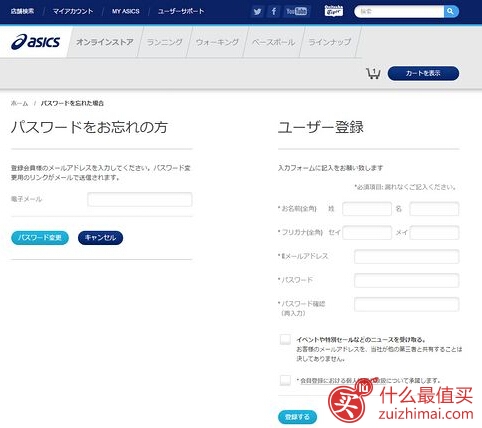Viewport: 482px width, 428px height.
Task: Click the search magnifier button
Action: 451,11
